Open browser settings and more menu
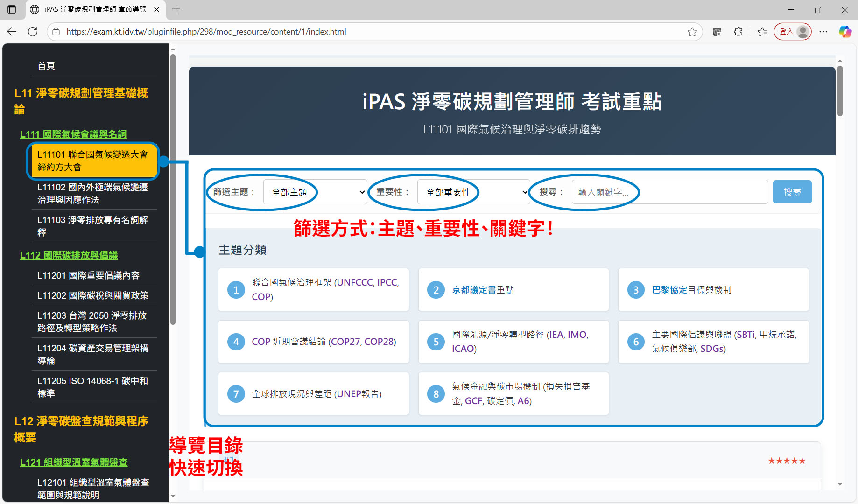Viewport: 858px width, 504px height. 823,32
